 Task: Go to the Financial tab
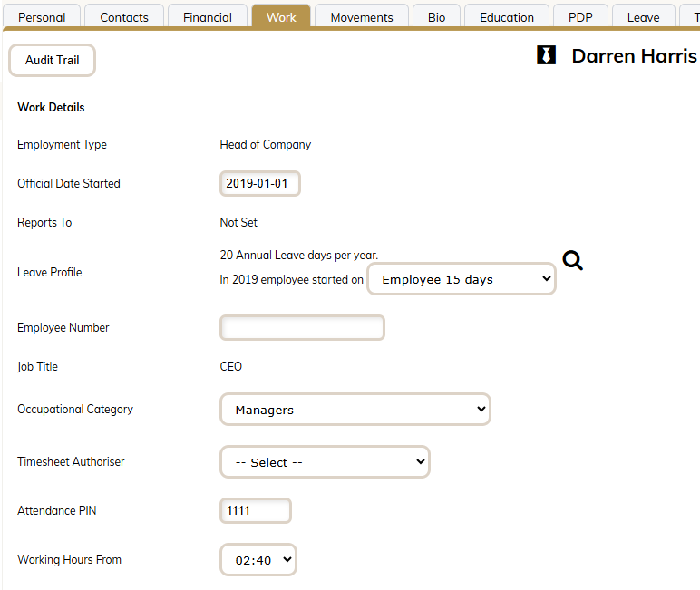pyautogui.click(x=208, y=16)
